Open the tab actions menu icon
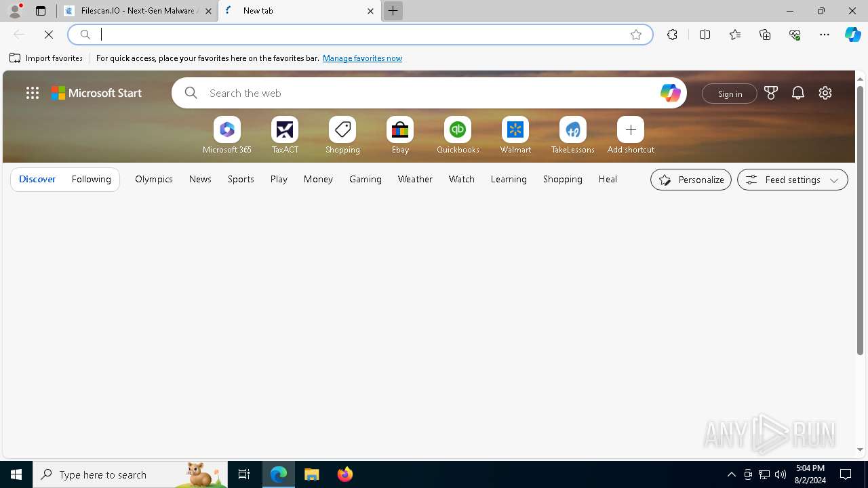Screen dimensions: 868x488 tap(41, 11)
